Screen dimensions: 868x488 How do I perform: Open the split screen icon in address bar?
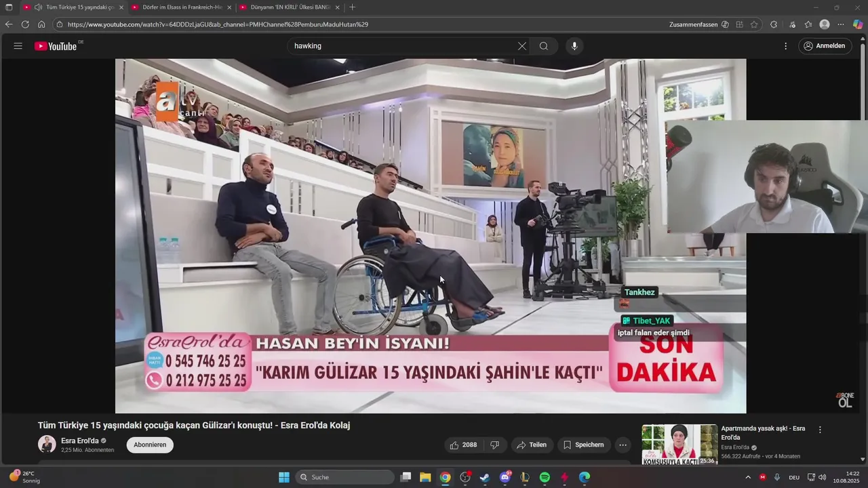740,24
